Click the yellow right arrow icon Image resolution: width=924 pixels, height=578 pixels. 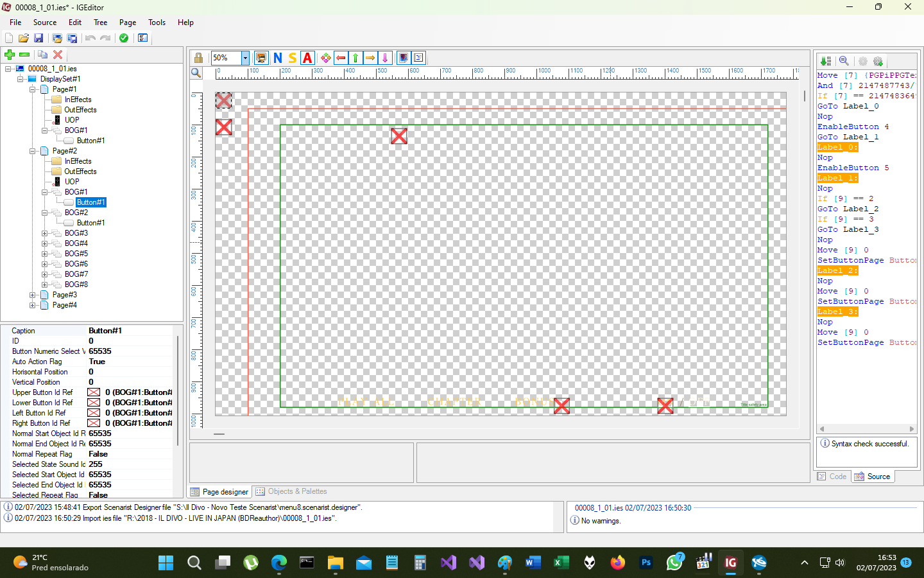(x=370, y=58)
